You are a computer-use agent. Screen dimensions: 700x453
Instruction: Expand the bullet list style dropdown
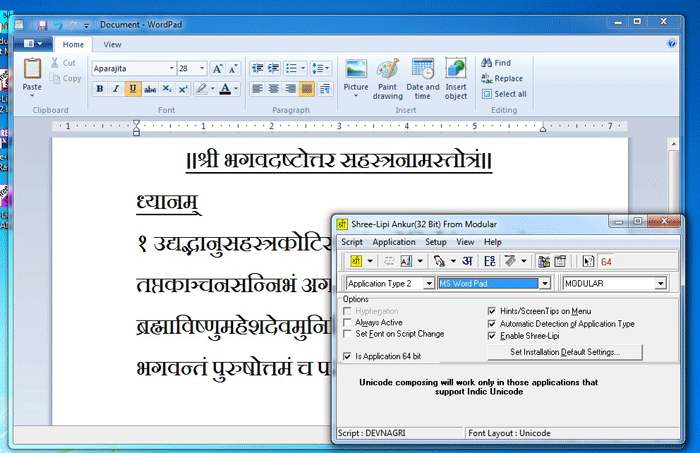pyautogui.click(x=303, y=68)
